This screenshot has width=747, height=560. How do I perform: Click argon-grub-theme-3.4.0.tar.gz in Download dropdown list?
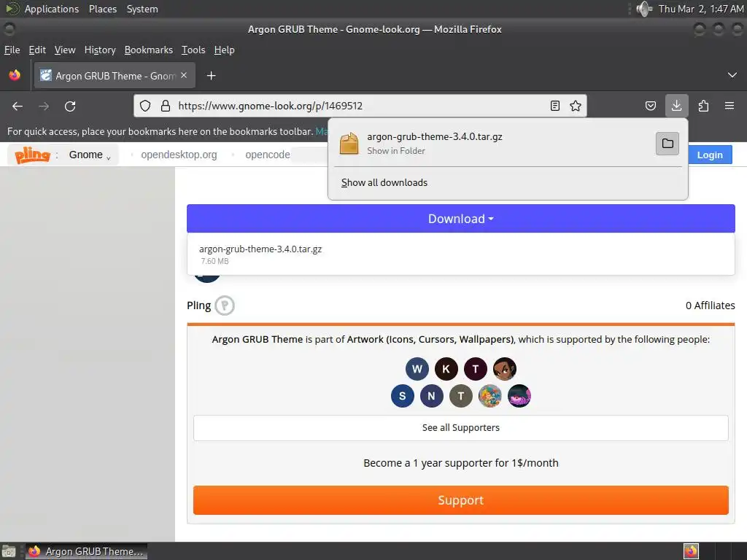click(260, 249)
